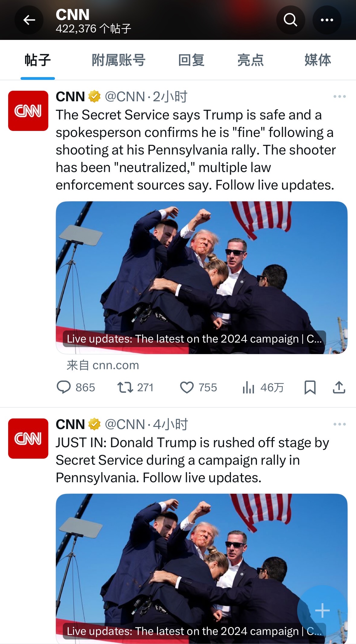Expand more options on the 4小时 post
The image size is (356, 644).
point(339,424)
